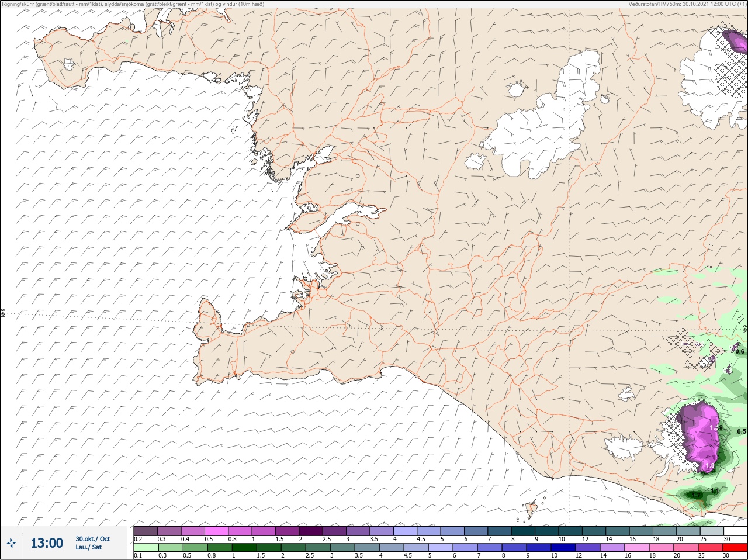The image size is (748, 560).
Task: Select dark green lower legend swatch at 1
Action: pyautogui.click(x=244, y=548)
